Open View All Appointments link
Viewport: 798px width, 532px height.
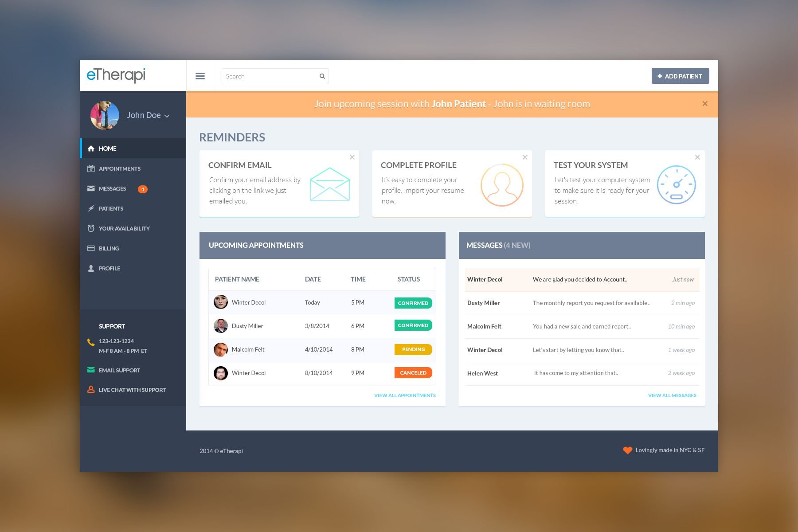405,395
